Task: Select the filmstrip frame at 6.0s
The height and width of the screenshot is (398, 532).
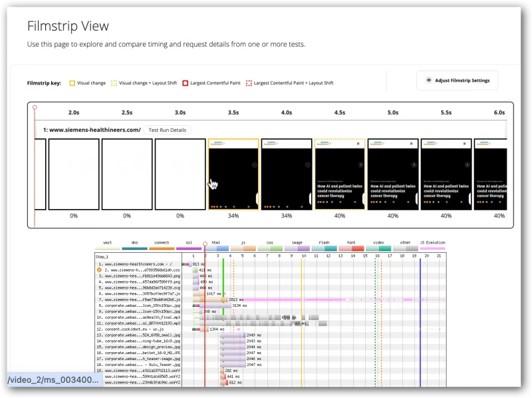Action: pos(491,174)
